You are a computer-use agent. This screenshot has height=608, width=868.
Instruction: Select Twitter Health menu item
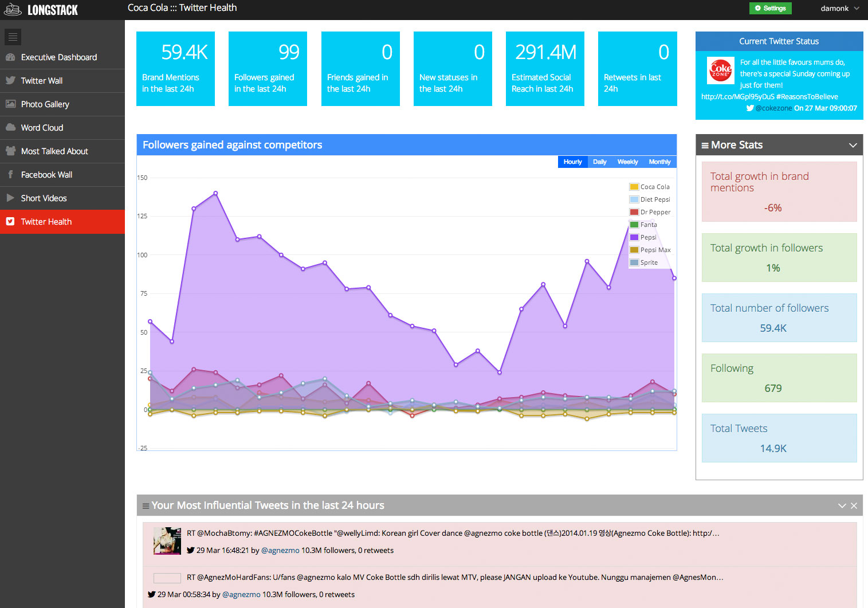(x=62, y=222)
